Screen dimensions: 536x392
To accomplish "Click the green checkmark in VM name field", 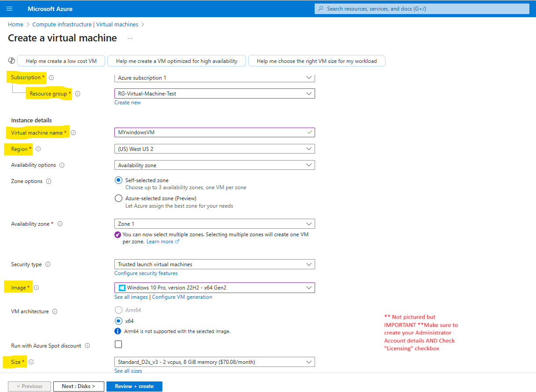I will pos(310,132).
